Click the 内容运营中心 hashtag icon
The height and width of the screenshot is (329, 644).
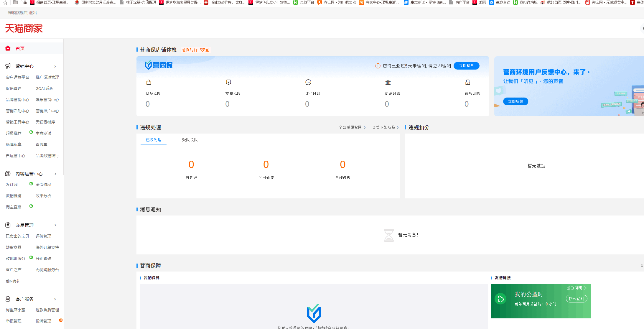tap(8, 174)
